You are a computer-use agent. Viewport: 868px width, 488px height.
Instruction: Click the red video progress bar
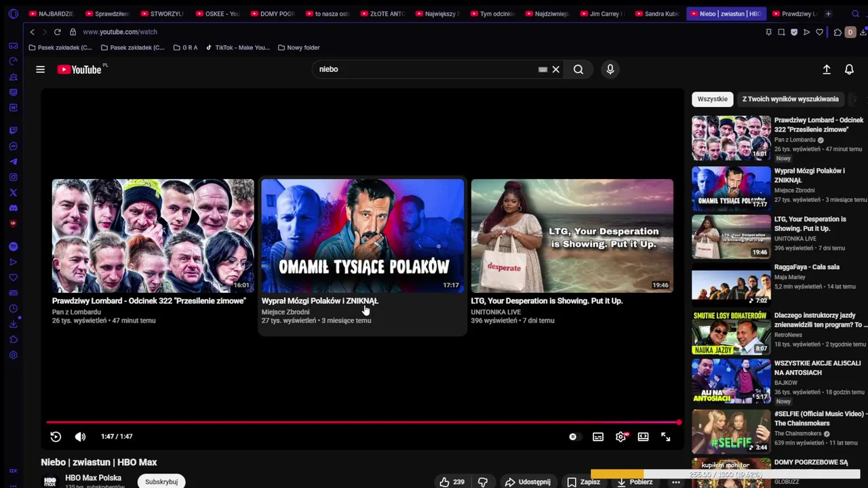click(362, 422)
